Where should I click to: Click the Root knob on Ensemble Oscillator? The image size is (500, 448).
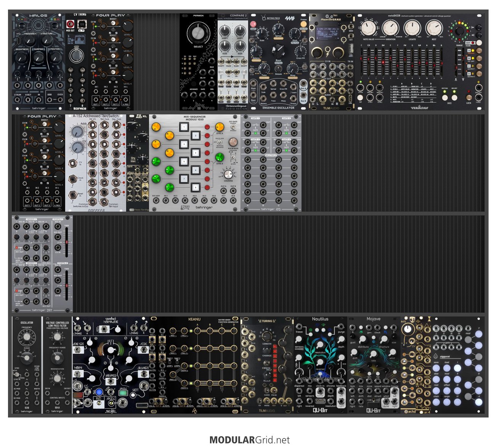pyautogui.click(x=279, y=51)
